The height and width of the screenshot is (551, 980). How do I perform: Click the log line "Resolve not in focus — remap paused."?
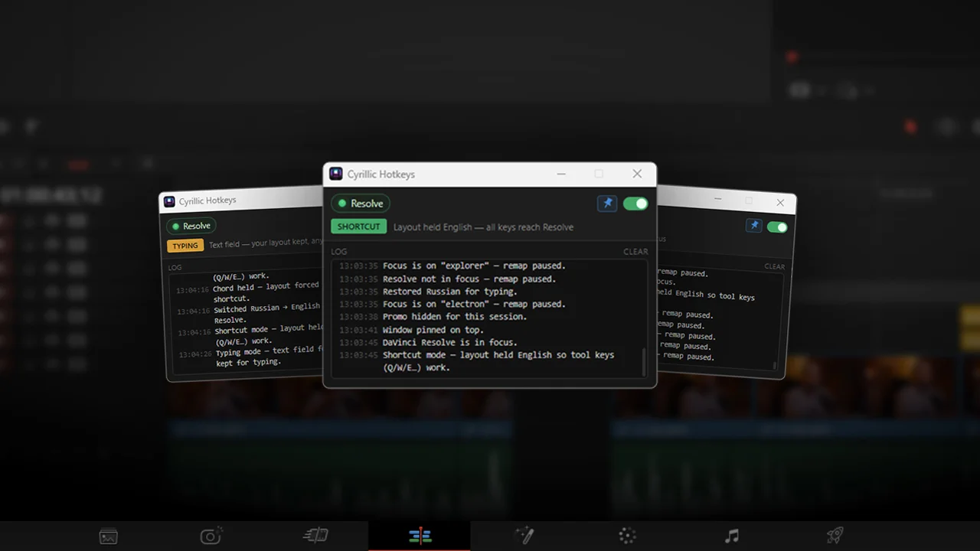469,279
